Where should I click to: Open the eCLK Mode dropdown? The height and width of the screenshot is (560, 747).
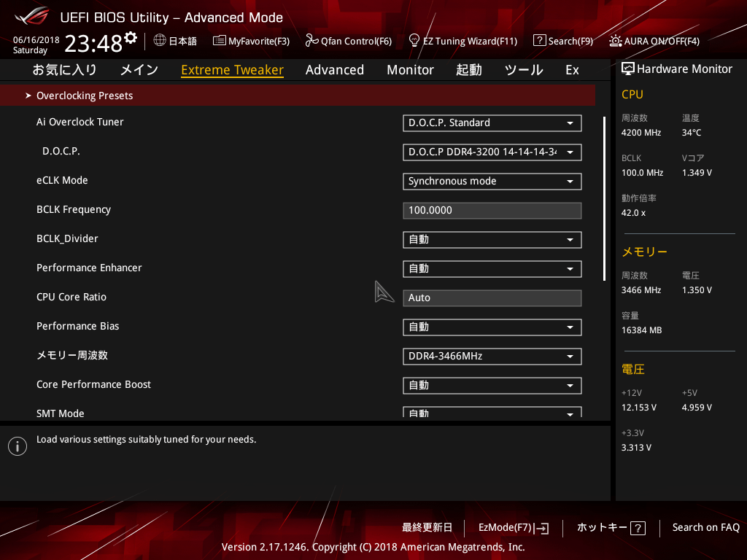(492, 181)
